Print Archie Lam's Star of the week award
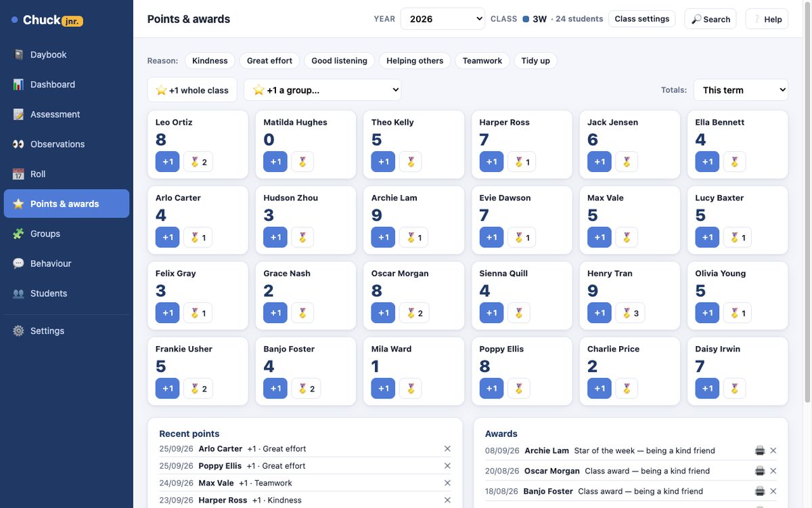 760,451
